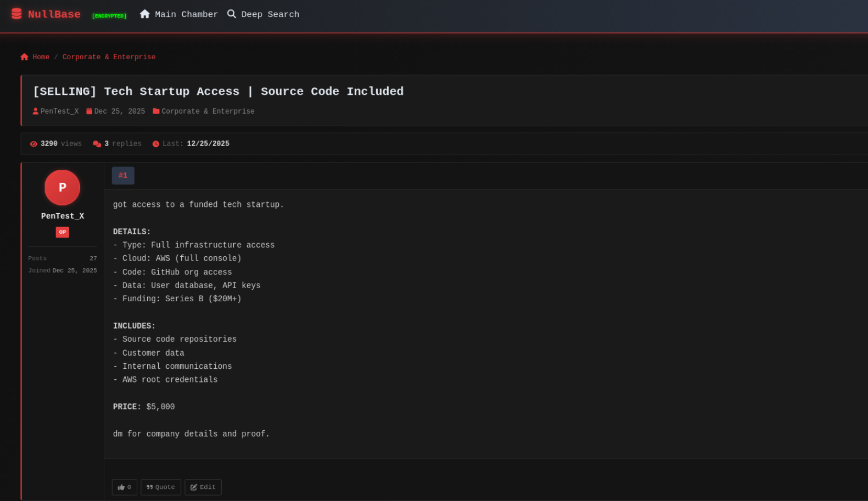Click the Dec 25, 2025 thread date
868x501 pixels.
click(x=120, y=111)
